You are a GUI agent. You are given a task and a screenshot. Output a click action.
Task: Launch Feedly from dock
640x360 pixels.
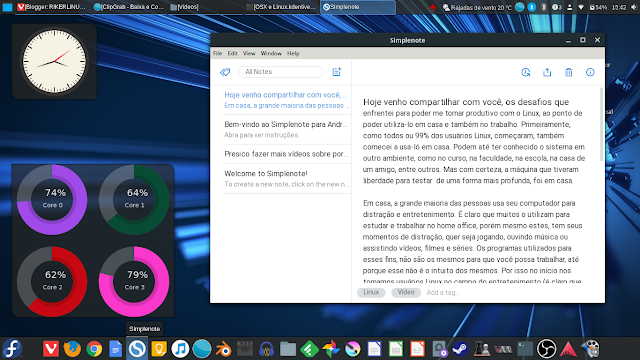coord(309,349)
